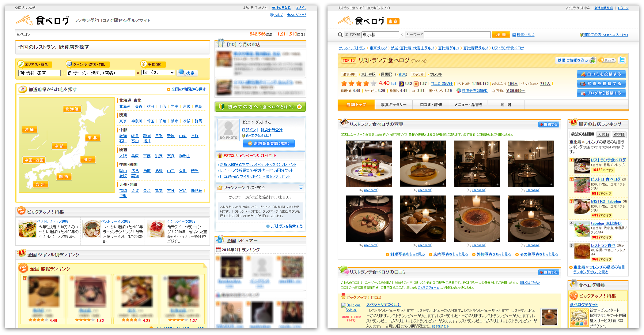Switch to the 写真ギャラリー tab

(x=393, y=104)
